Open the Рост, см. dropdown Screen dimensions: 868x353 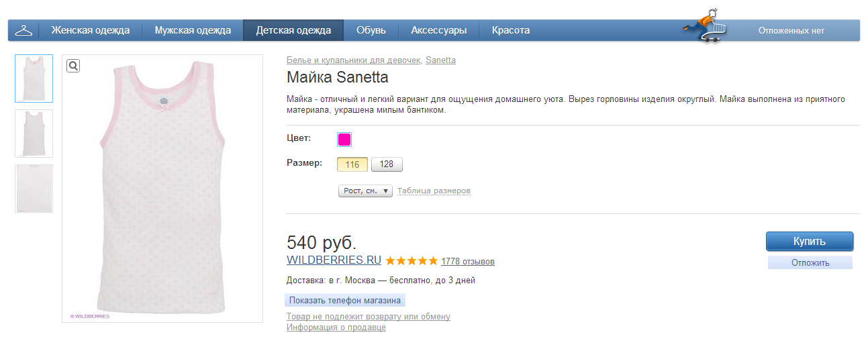(365, 191)
